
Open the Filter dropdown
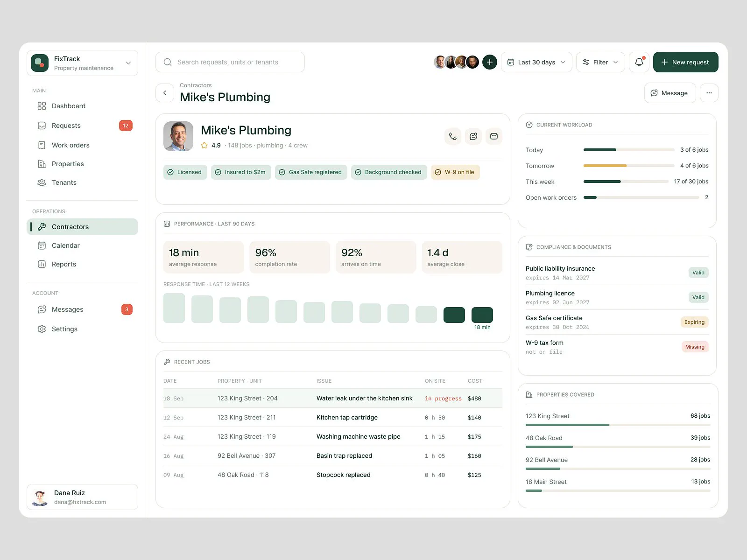pyautogui.click(x=600, y=62)
